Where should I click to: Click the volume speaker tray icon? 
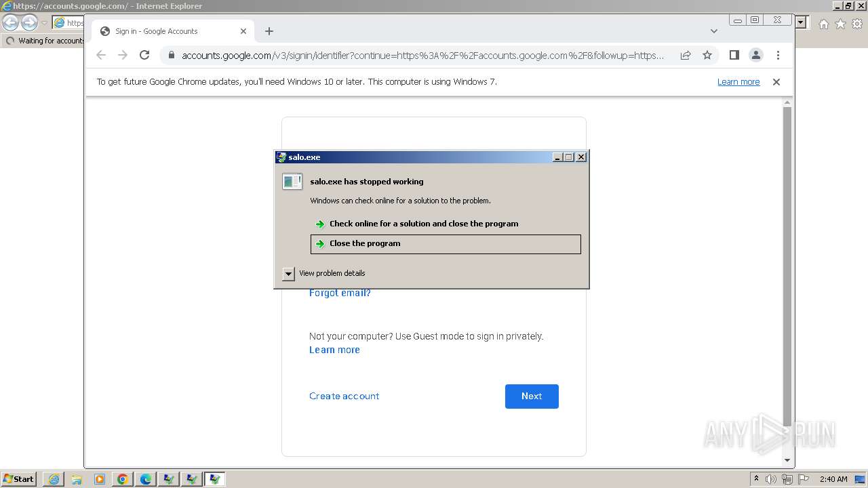[x=770, y=479]
